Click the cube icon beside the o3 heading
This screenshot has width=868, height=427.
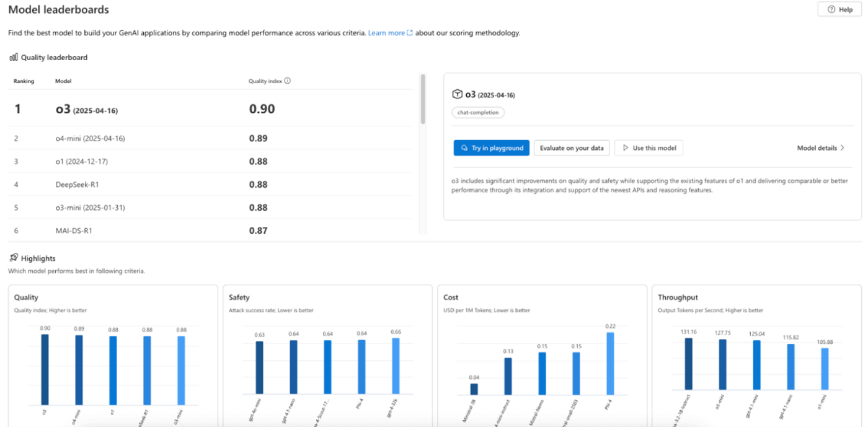(x=456, y=94)
